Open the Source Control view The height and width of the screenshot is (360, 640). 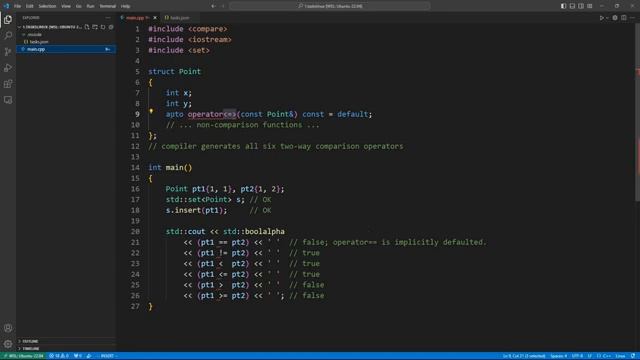[8, 52]
